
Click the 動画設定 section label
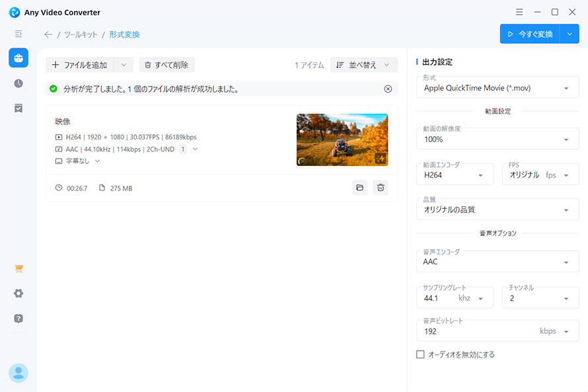coord(497,112)
